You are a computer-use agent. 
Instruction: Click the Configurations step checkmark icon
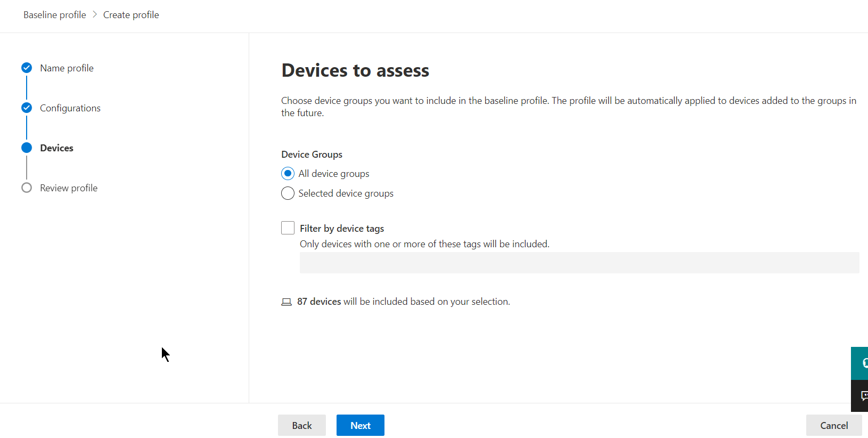(x=27, y=108)
